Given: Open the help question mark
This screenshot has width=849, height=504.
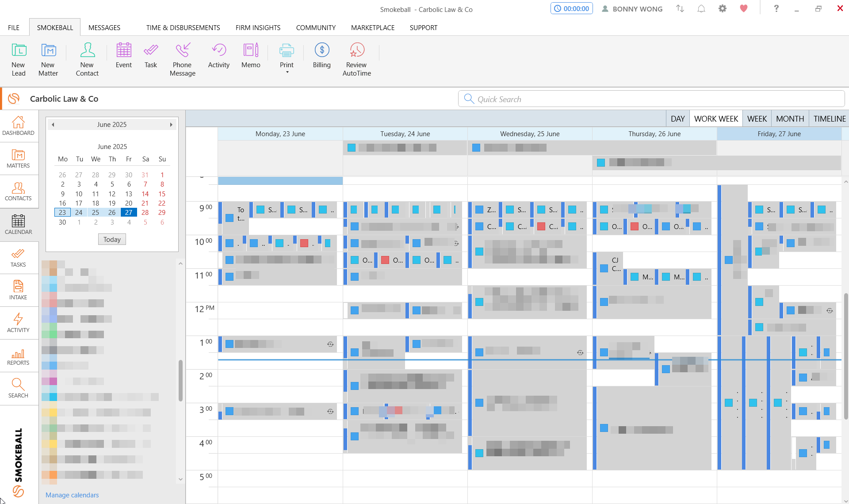Looking at the screenshot, I should pos(776,9).
